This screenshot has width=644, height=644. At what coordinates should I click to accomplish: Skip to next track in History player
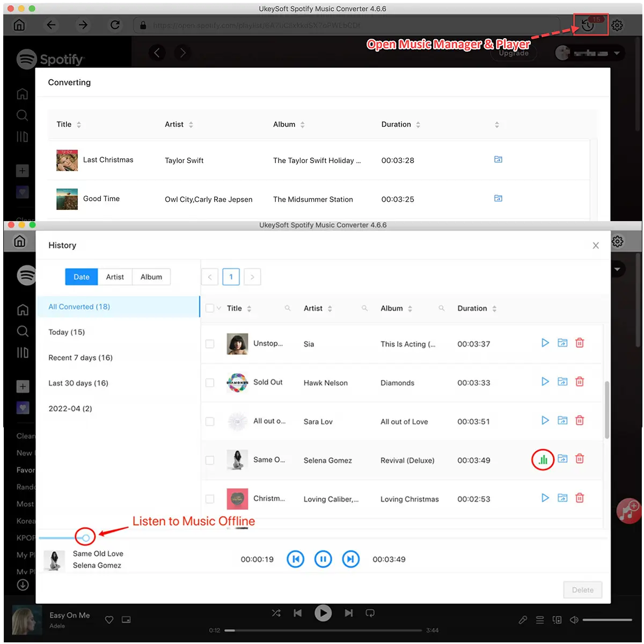coord(350,559)
